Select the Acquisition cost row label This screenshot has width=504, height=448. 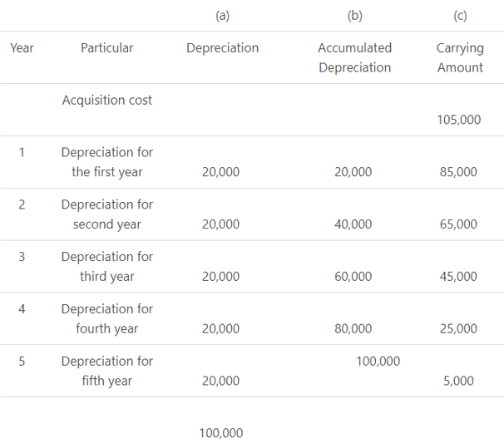[x=106, y=100]
